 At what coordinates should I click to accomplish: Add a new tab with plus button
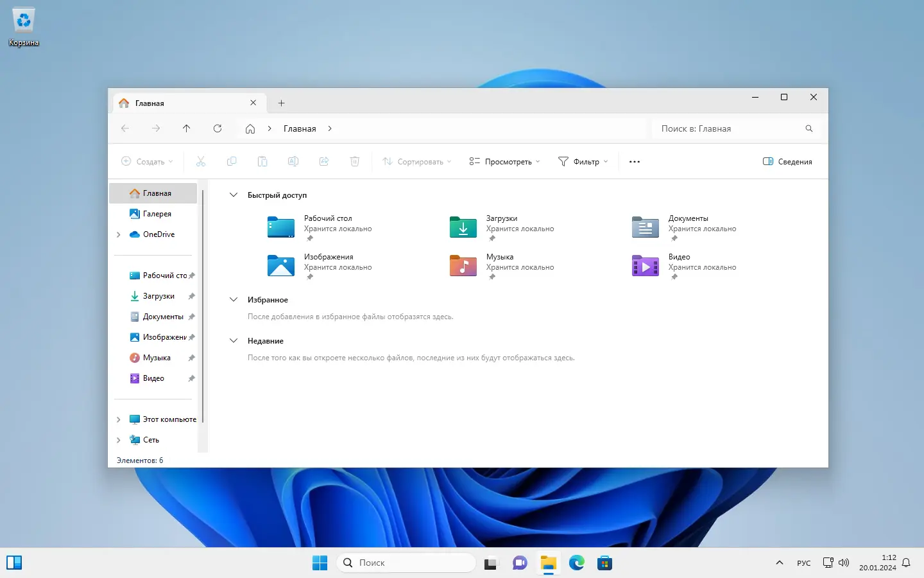point(281,103)
